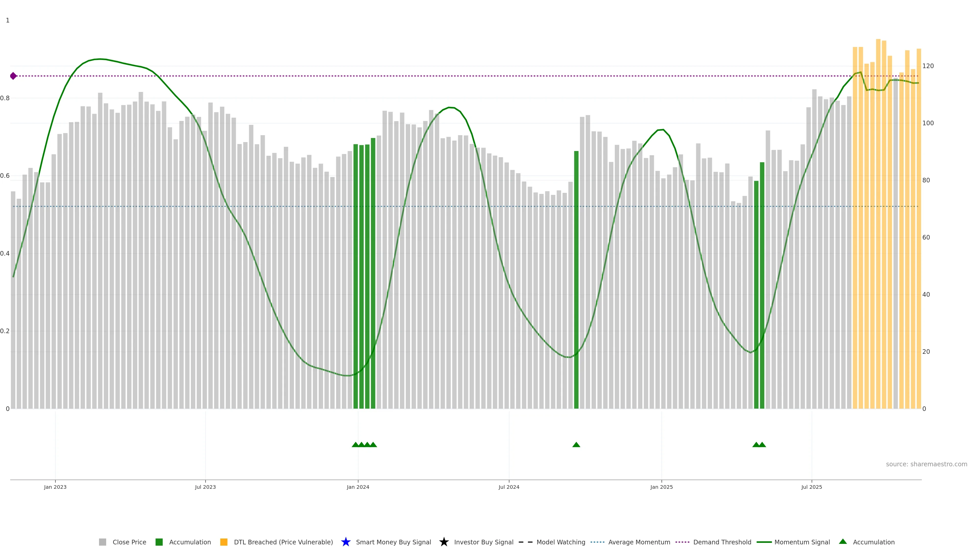
Task: Click the source: sharemaestro.com text
Action: (926, 464)
